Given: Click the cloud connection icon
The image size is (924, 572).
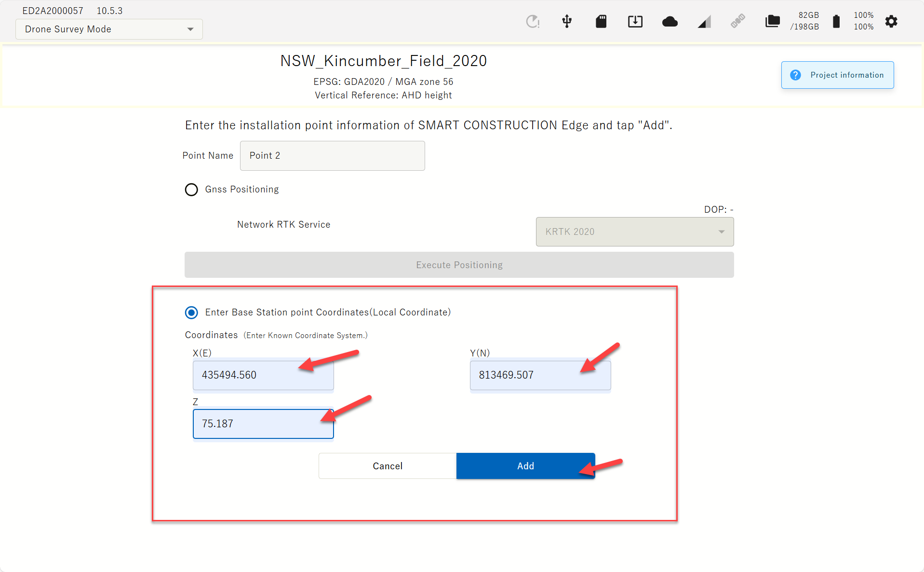Looking at the screenshot, I should [x=670, y=22].
